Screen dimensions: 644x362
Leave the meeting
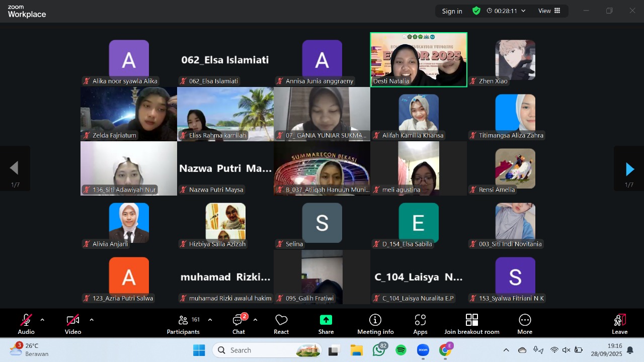coord(619,324)
